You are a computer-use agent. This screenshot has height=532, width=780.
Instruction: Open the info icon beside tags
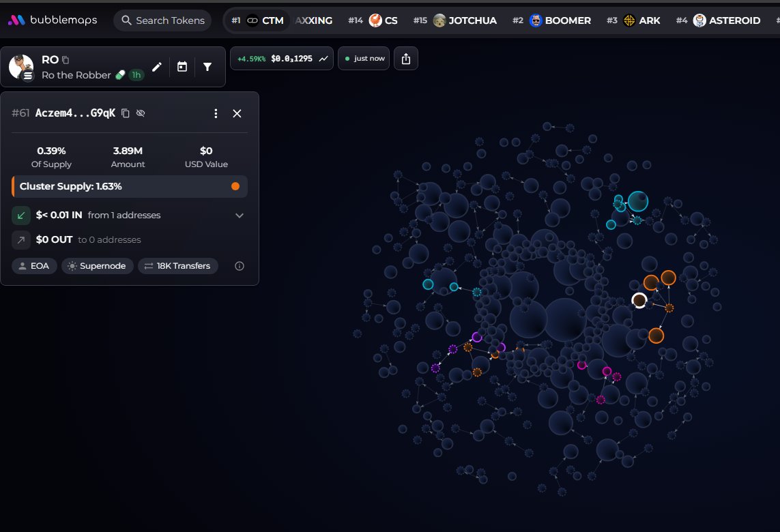240,266
